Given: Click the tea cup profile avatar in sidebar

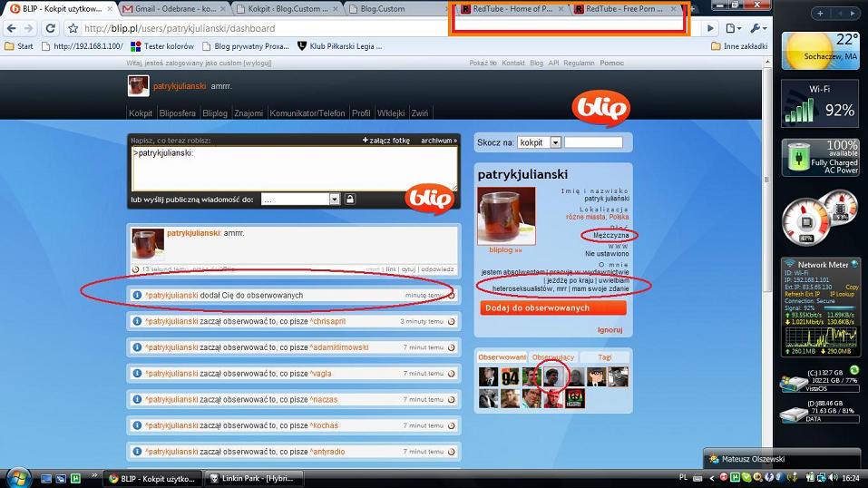Looking at the screenshot, I should coord(506,216).
